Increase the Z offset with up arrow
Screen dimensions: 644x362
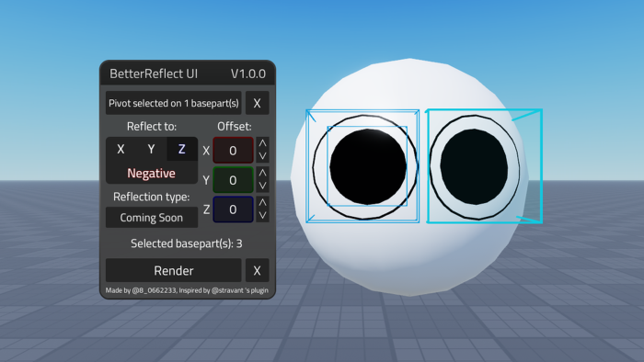[262, 203]
